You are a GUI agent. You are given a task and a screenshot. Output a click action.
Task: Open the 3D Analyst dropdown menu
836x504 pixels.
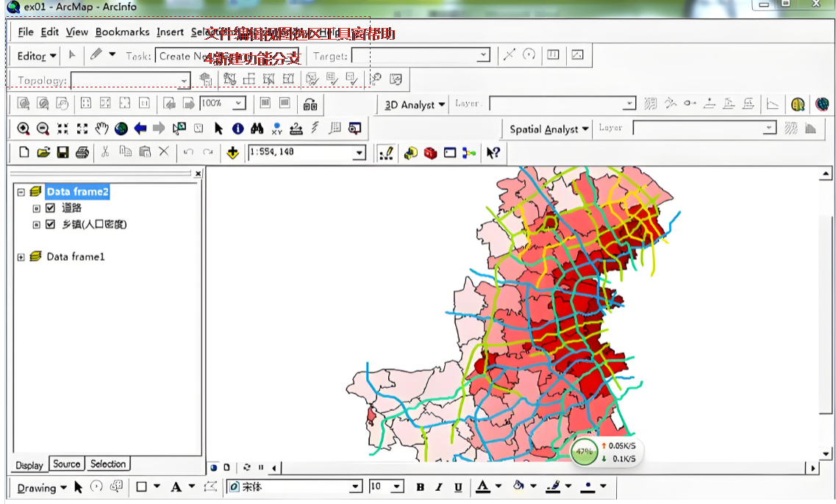[415, 104]
